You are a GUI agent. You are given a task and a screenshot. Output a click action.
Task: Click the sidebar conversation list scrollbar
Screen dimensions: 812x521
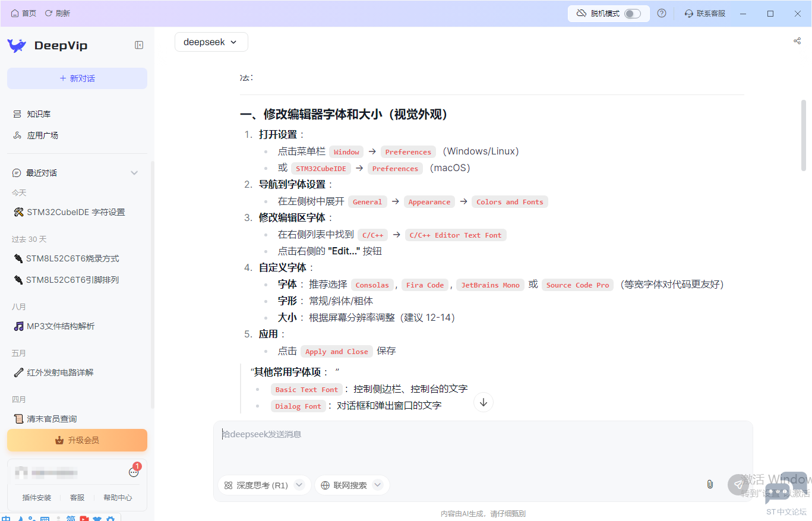[x=152, y=285]
